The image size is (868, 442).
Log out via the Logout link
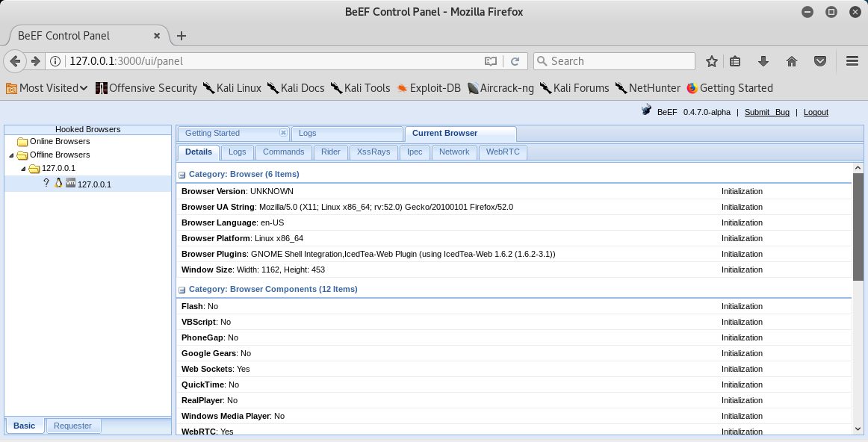[816, 112]
